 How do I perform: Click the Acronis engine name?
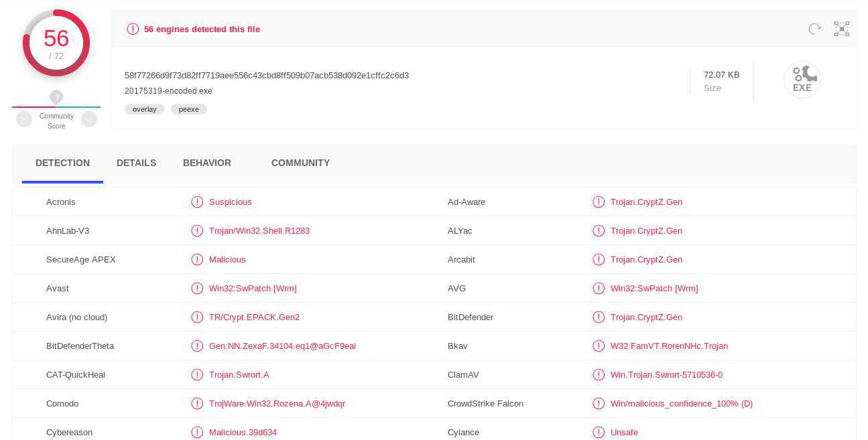pyautogui.click(x=61, y=202)
